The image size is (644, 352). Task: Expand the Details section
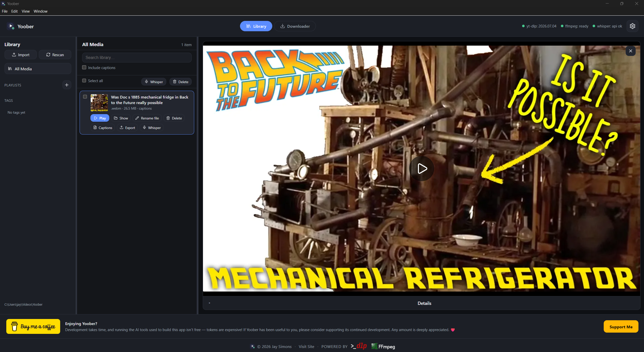click(x=422, y=303)
